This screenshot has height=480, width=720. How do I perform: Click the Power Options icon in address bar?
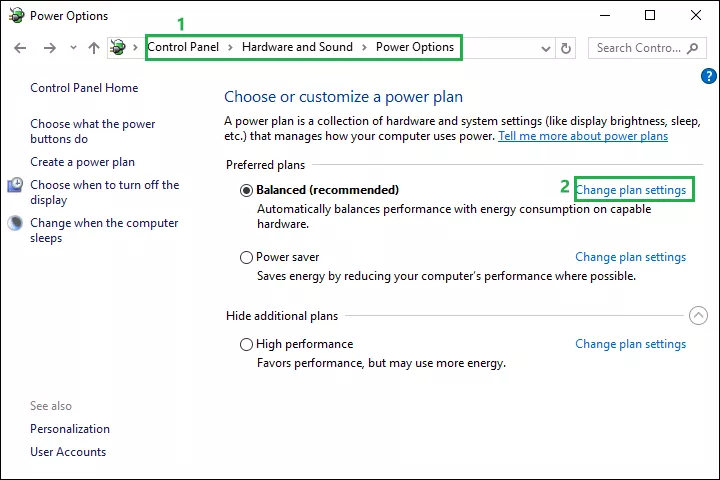click(x=118, y=47)
